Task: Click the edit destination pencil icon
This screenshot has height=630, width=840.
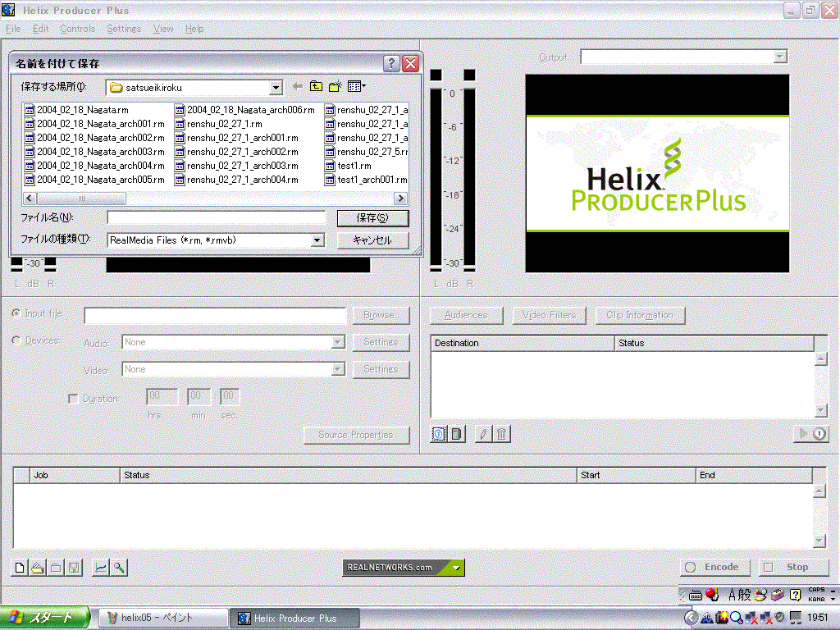Action: tap(484, 434)
